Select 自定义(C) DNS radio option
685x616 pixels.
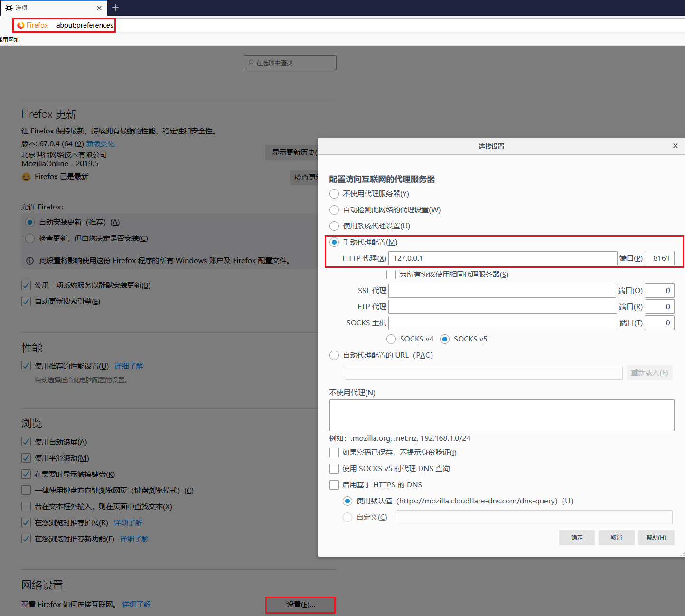347,517
